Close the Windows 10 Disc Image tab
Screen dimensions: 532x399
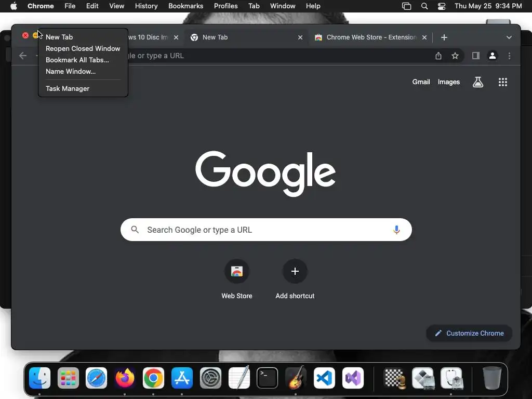pyautogui.click(x=176, y=37)
